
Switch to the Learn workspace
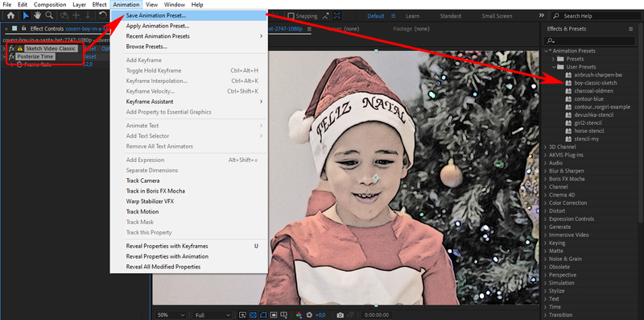pos(412,16)
